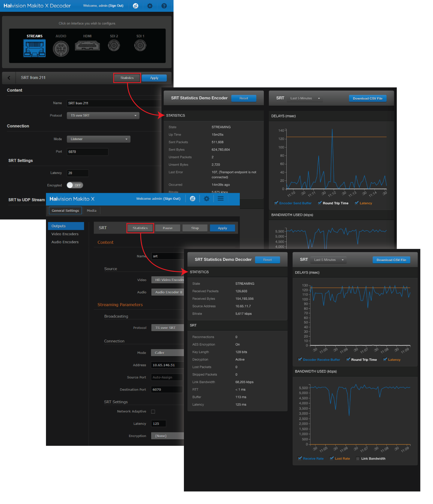Open the Last 5 Minutes dropdown in decoder stats
Viewport: 433px width, 504px height.
pyautogui.click(x=328, y=260)
